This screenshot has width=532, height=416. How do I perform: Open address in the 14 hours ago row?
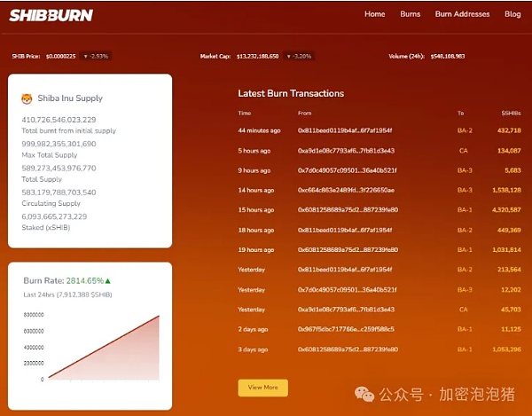click(346, 190)
